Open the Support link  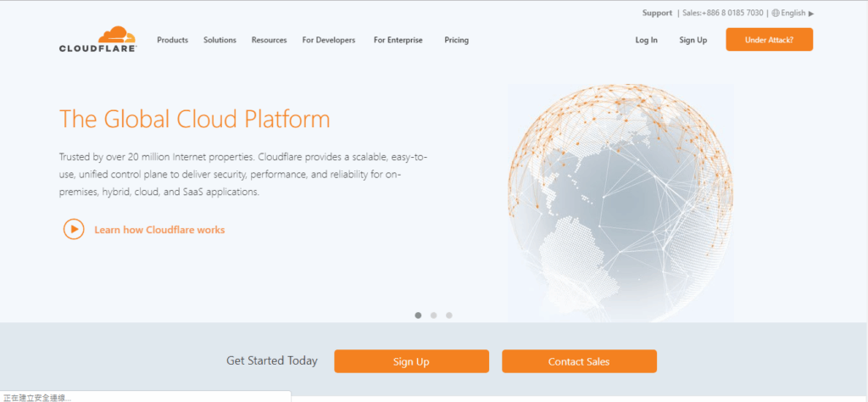pos(657,13)
